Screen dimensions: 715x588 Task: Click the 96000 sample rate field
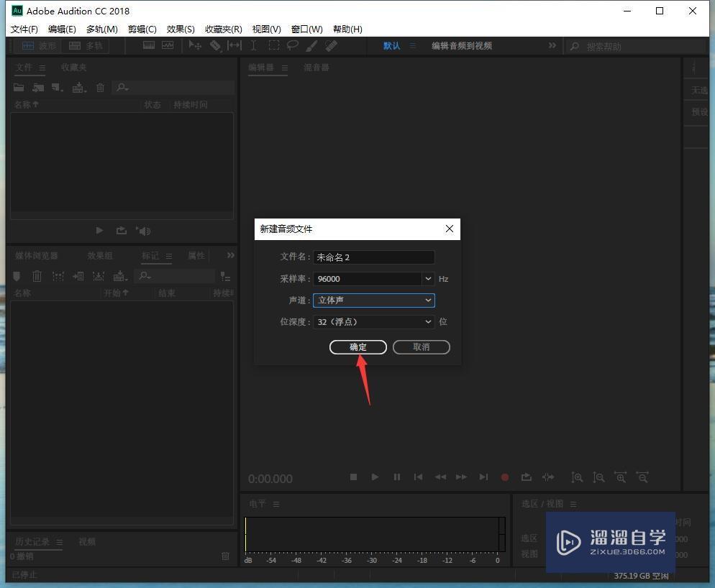pyautogui.click(x=368, y=278)
